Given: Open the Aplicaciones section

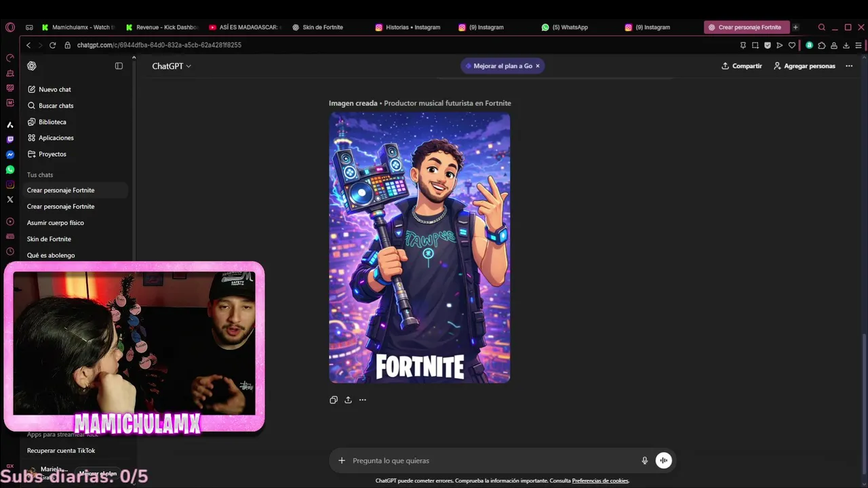Looking at the screenshot, I should click(x=50, y=138).
